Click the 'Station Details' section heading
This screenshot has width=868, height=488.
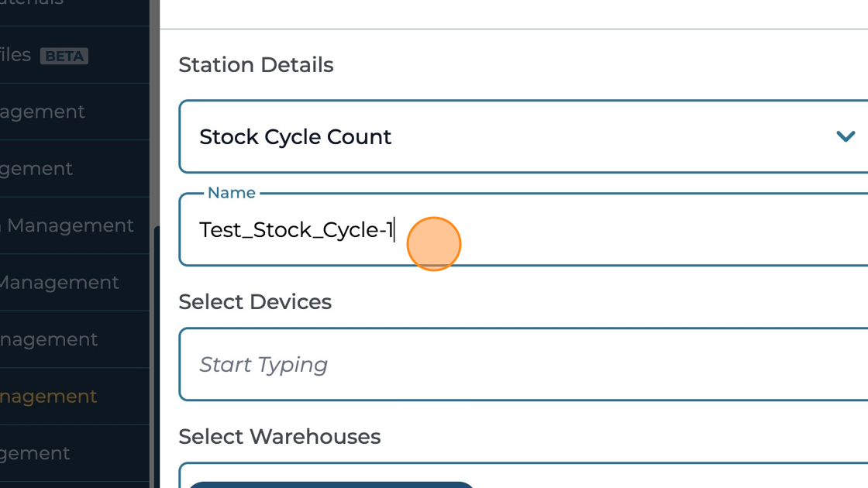(x=256, y=65)
